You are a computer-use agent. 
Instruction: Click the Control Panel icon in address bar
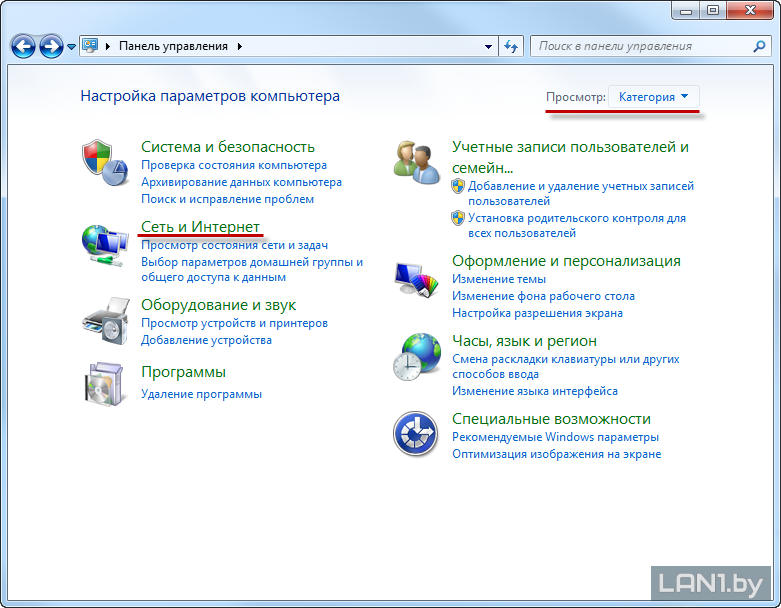click(90, 46)
